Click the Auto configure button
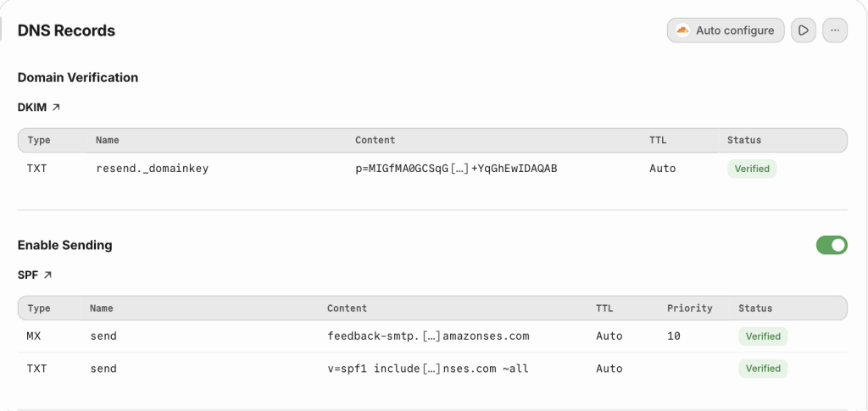This screenshot has width=868, height=411. pyautogui.click(x=726, y=31)
